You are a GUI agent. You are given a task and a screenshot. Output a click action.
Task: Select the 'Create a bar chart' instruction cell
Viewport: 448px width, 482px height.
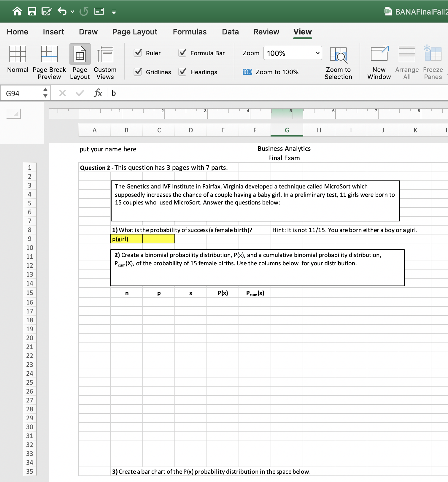(x=127, y=471)
